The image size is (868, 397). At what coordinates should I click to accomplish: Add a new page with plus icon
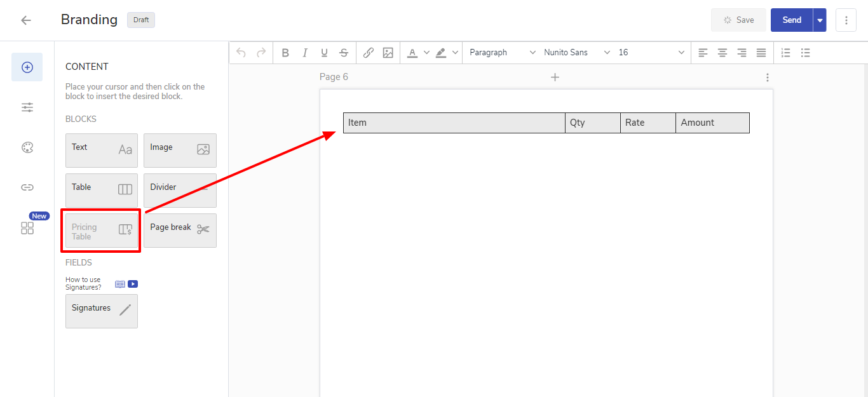coord(555,77)
